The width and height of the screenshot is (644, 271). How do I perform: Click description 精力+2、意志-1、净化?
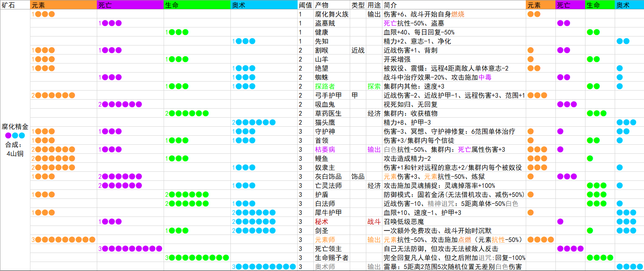(417, 41)
